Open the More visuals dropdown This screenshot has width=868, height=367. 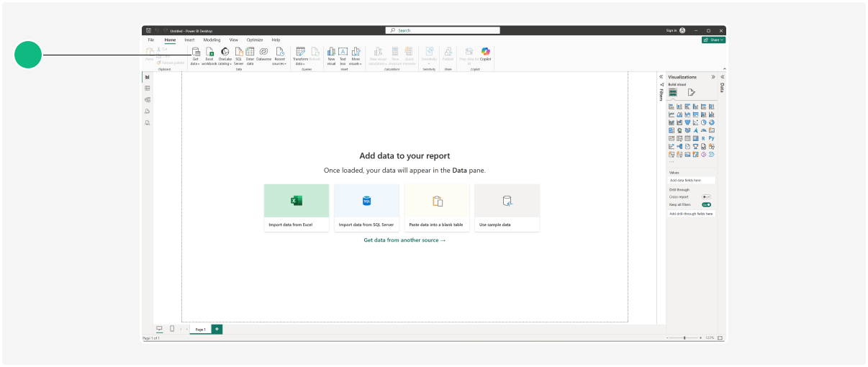tap(356, 56)
